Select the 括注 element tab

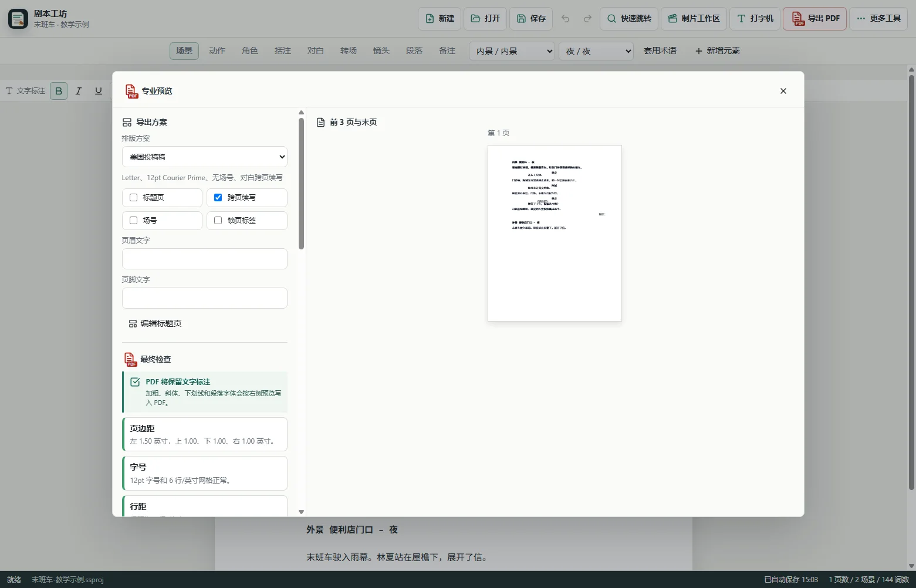pyautogui.click(x=283, y=51)
